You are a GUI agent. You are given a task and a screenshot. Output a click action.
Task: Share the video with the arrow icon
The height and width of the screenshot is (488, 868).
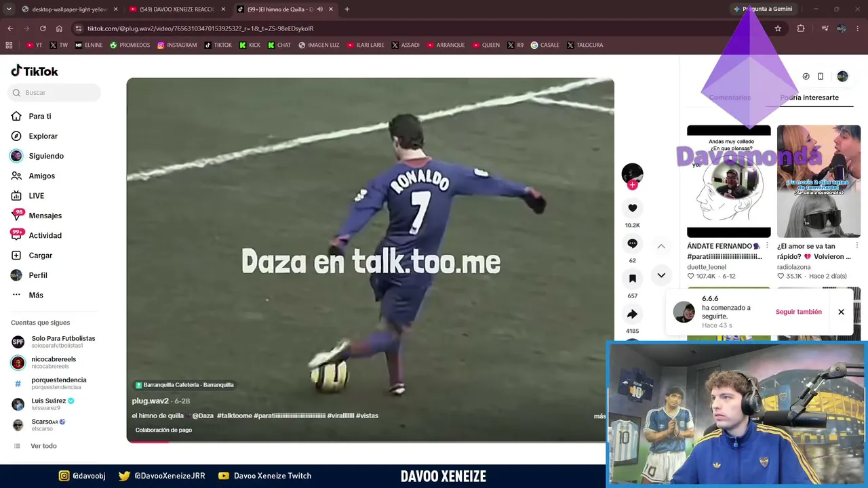tap(632, 314)
